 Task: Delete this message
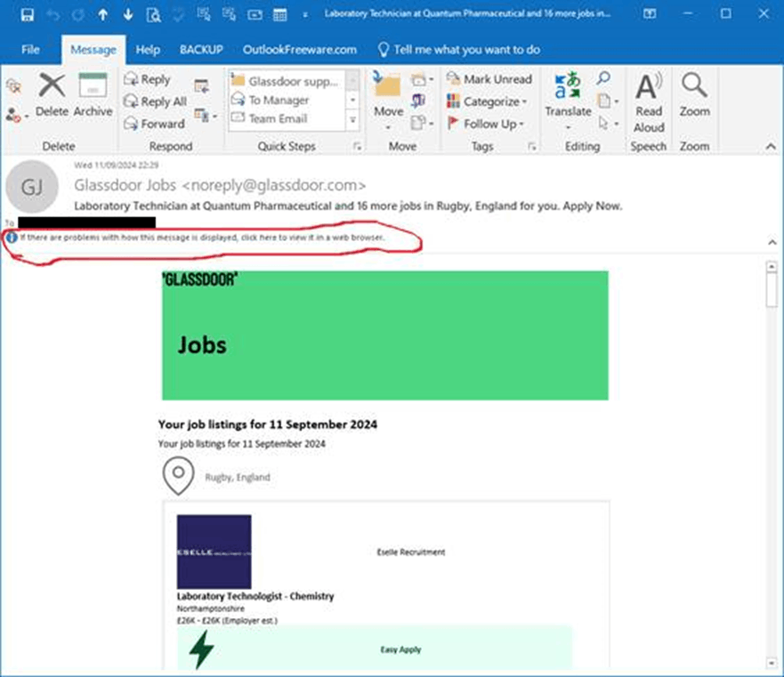[52, 95]
